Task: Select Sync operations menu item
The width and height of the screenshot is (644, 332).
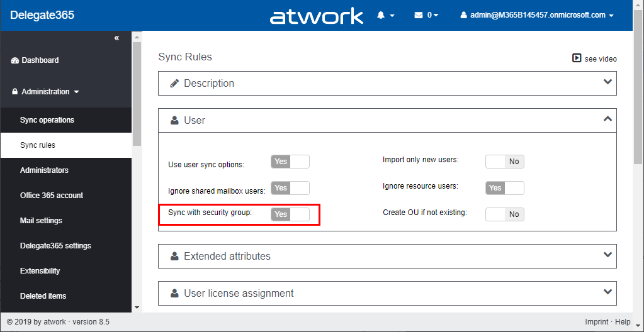Action: point(66,120)
